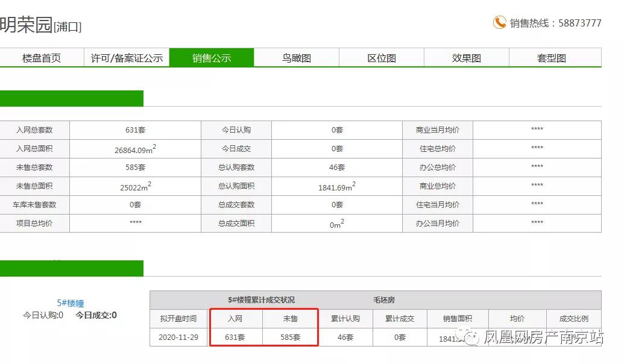The height and width of the screenshot is (364, 624).
Task: Select the active 销售公示 tab
Action: tap(212, 57)
